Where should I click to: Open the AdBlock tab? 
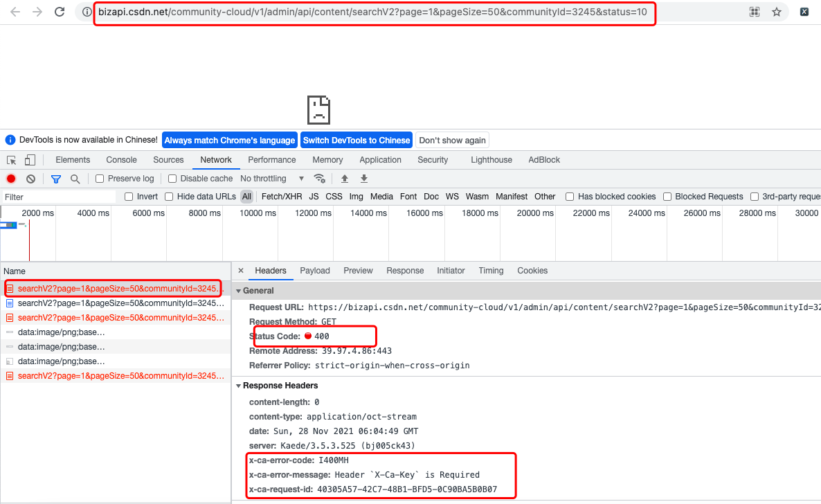[x=544, y=160]
